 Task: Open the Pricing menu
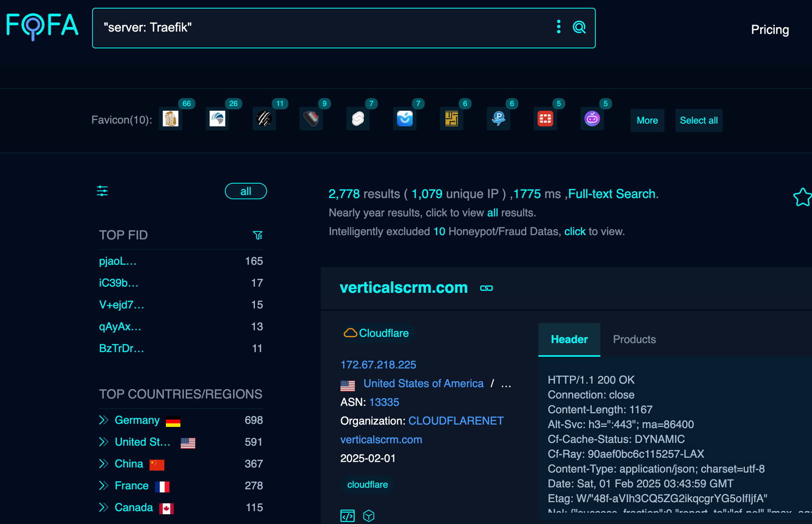click(x=770, y=29)
